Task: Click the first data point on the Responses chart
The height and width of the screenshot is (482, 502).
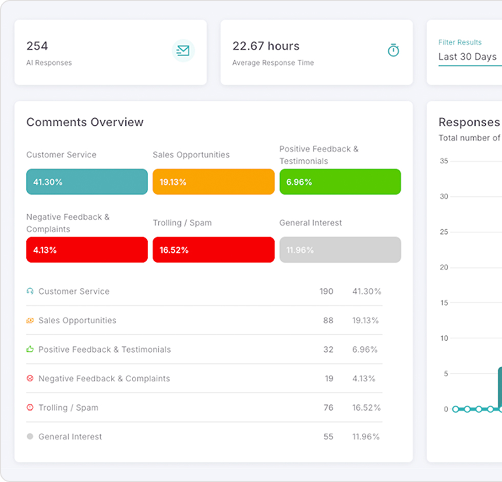Action: click(456, 409)
